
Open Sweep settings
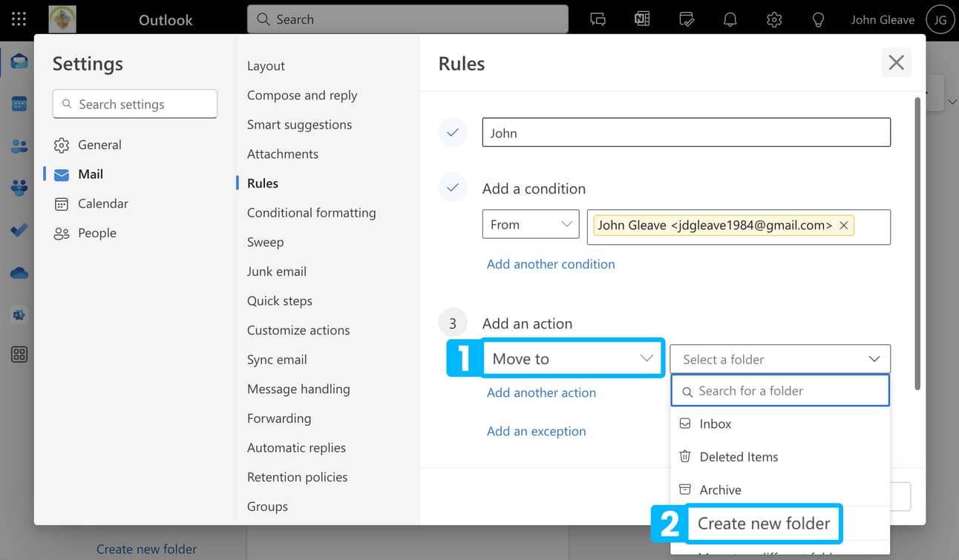[x=265, y=242]
